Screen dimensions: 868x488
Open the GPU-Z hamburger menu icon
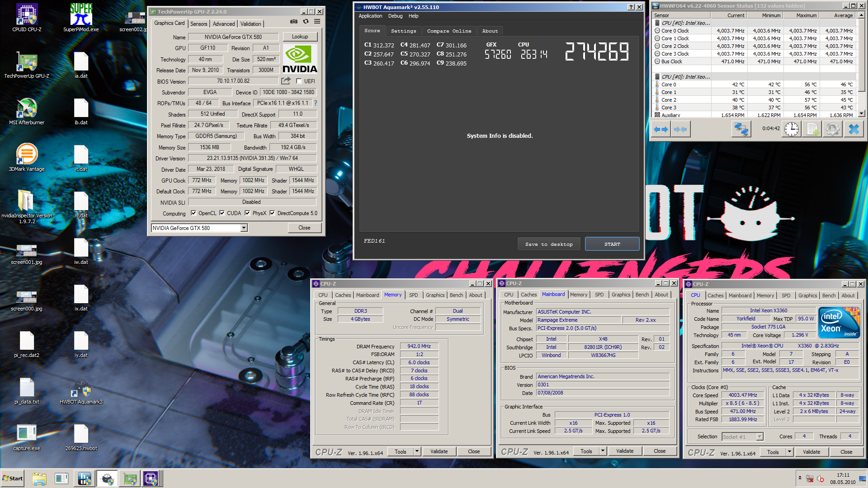click(x=317, y=21)
